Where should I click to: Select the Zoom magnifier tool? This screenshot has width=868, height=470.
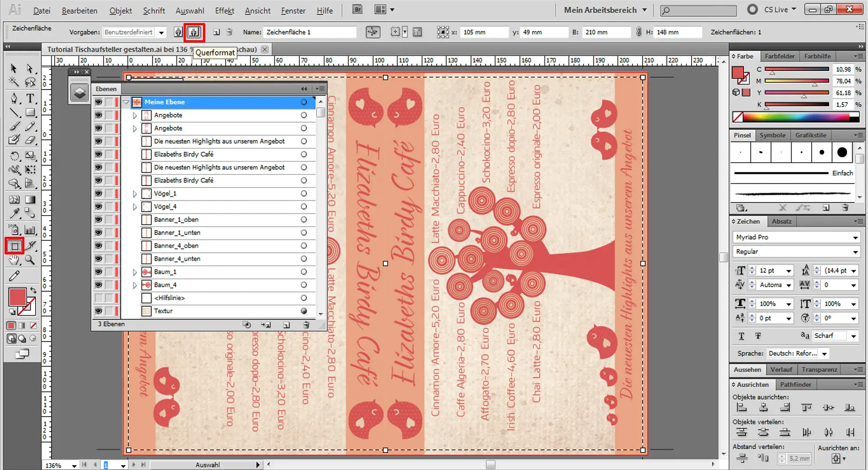30,260
